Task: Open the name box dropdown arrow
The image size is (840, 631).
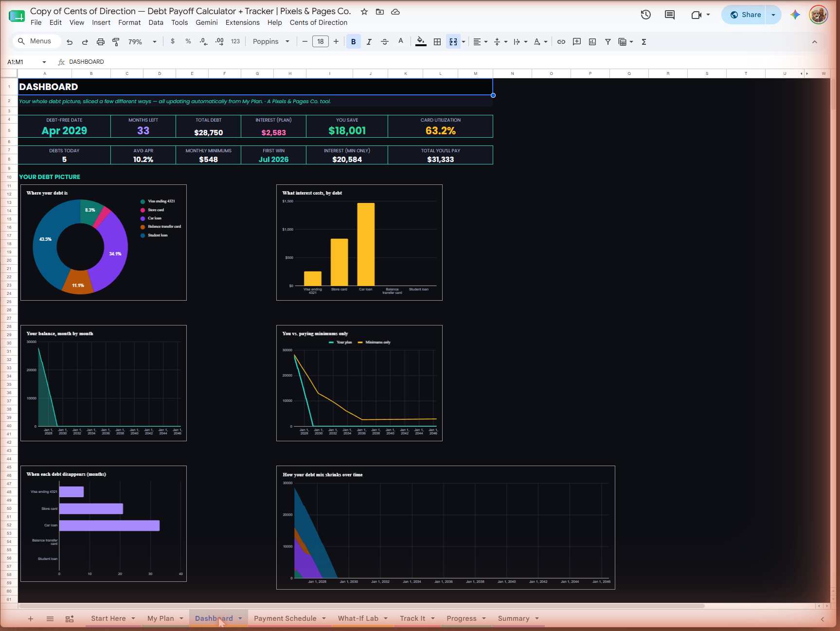Action: pyautogui.click(x=44, y=62)
